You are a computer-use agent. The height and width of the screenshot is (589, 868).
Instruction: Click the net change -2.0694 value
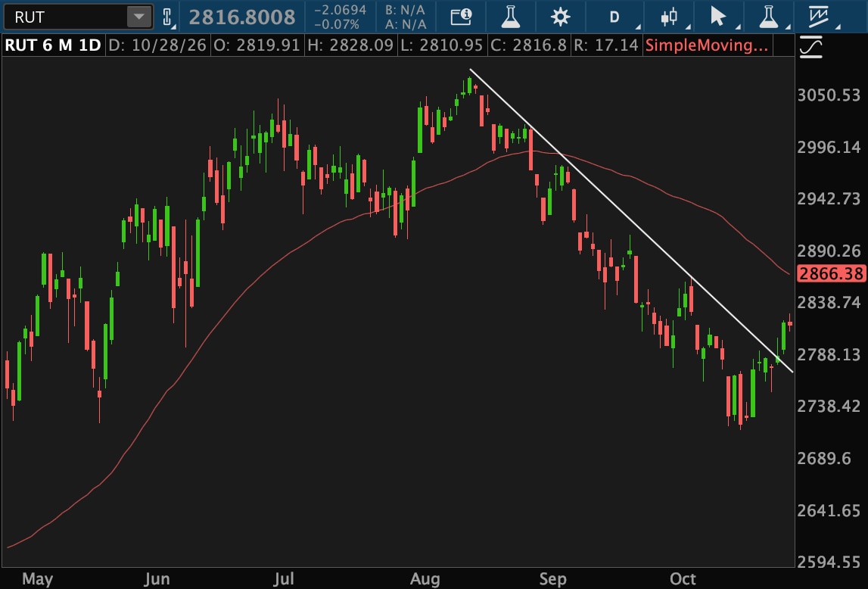click(x=340, y=10)
